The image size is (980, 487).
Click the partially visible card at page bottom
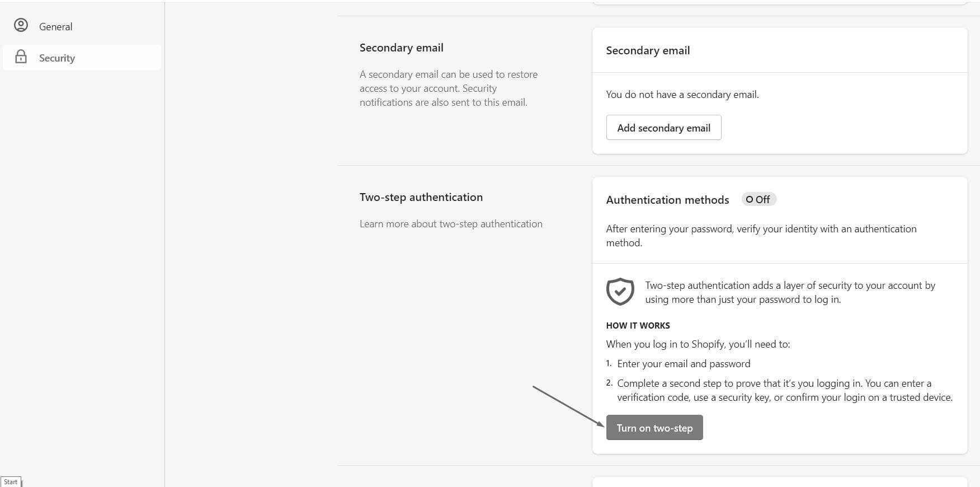pyautogui.click(x=780, y=483)
